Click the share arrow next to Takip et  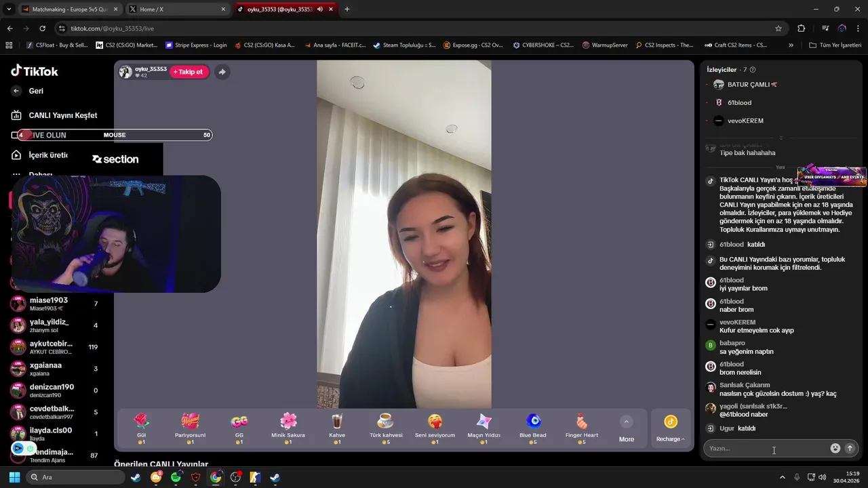pyautogui.click(x=222, y=72)
